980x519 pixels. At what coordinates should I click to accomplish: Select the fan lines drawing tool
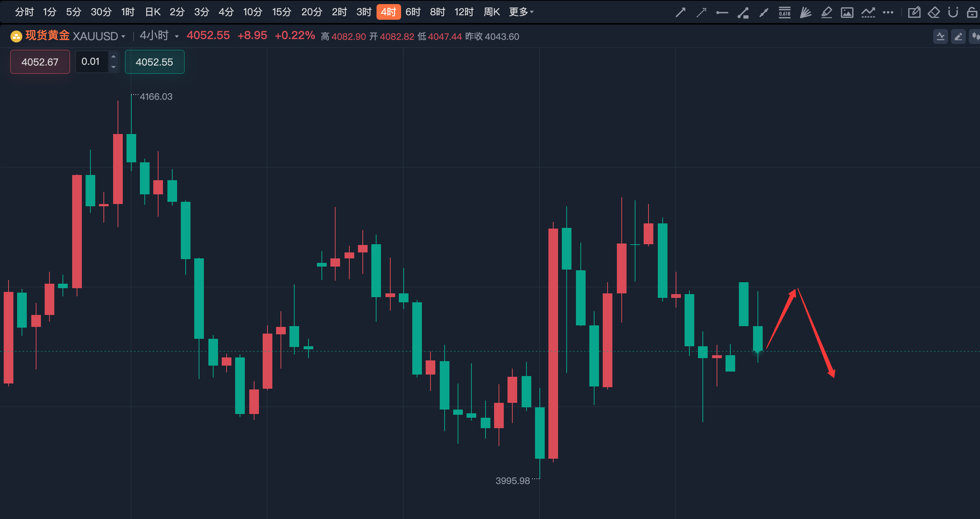(806, 13)
